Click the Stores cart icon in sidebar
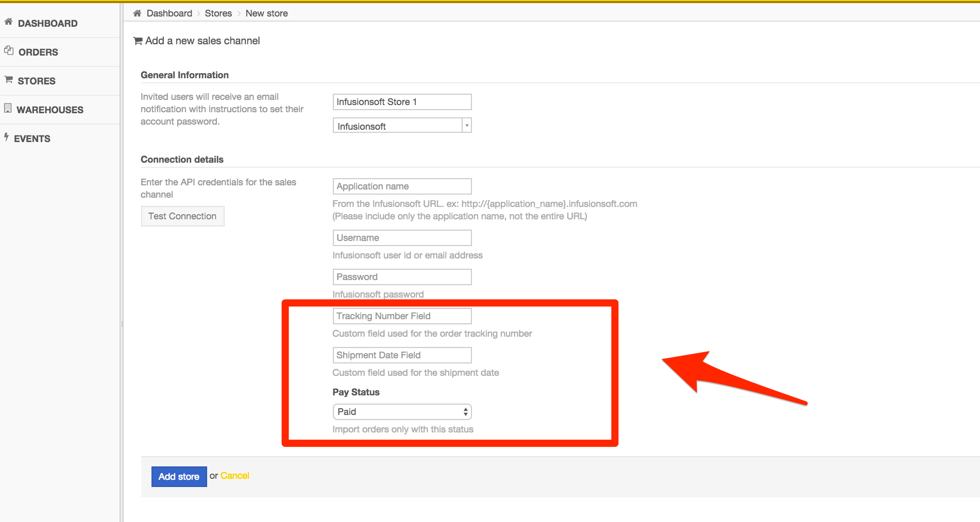Viewport: 980px width, 522px height. pyautogui.click(x=8, y=79)
